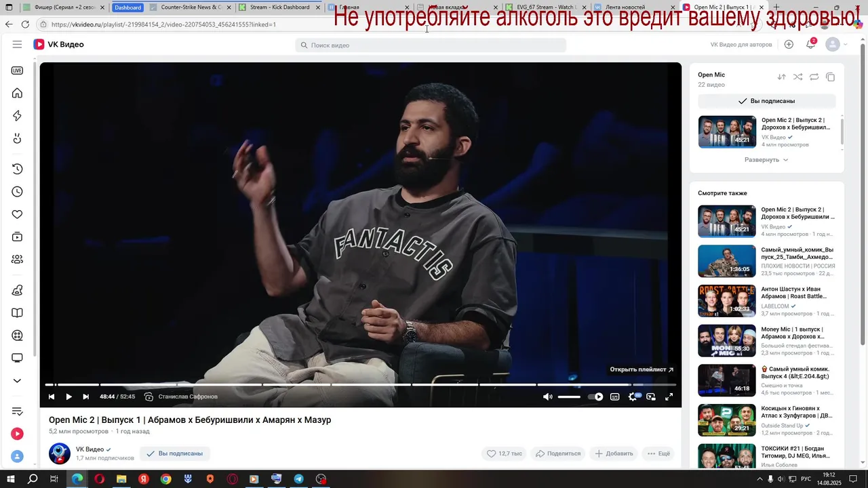Open the Ещё more options menu
Image resolution: width=868 pixels, height=488 pixels.
click(x=658, y=453)
